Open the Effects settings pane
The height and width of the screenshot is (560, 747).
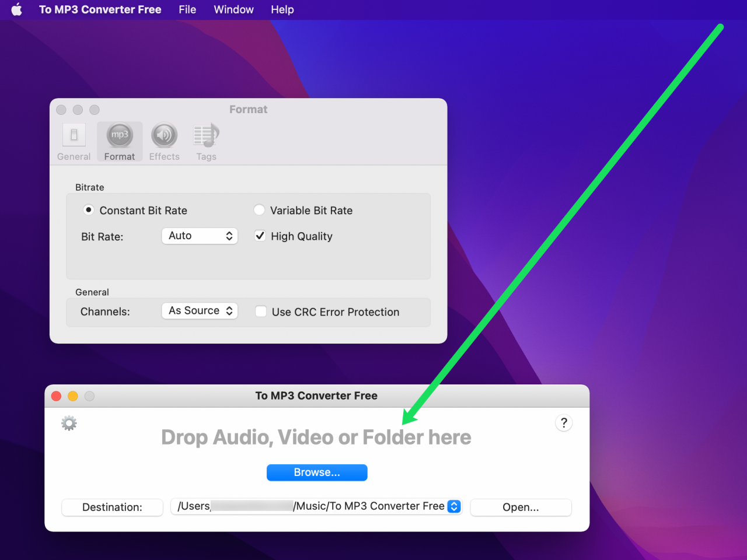[x=164, y=141]
